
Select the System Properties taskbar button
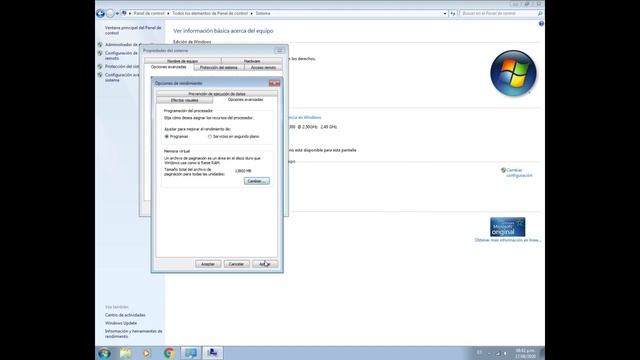[212, 353]
